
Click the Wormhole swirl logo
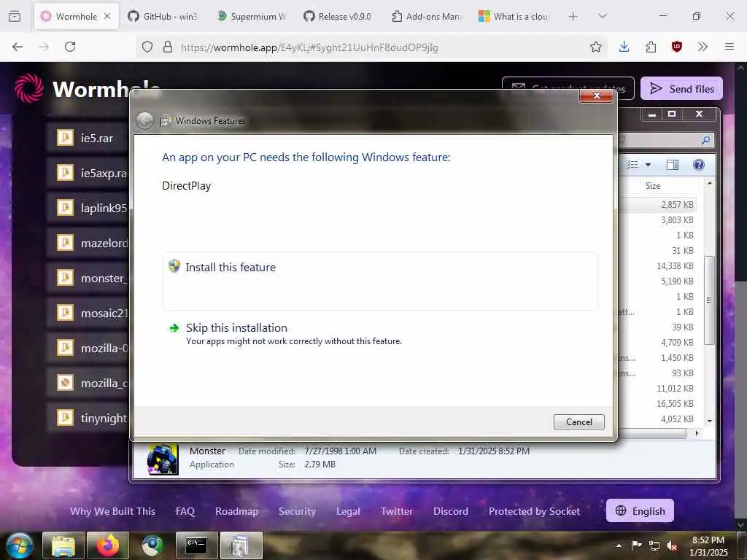[29, 88]
